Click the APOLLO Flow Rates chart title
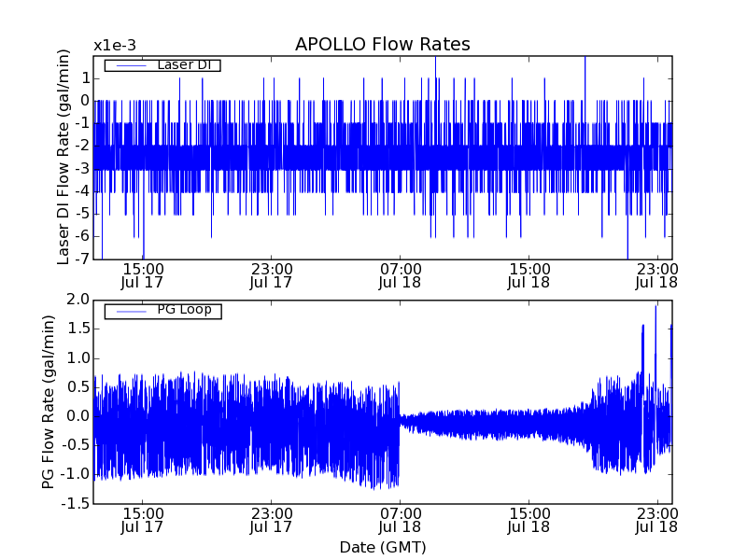The height and width of the screenshot is (560, 747). (383, 44)
